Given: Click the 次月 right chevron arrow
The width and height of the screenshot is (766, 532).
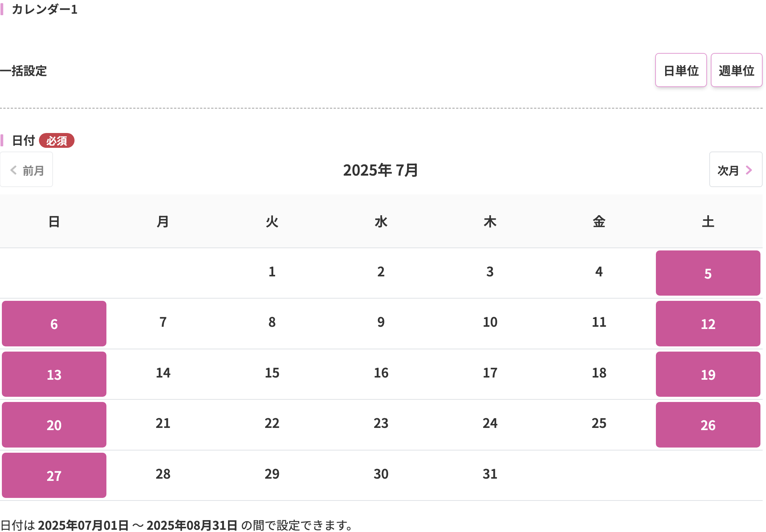Looking at the screenshot, I should pyautogui.click(x=749, y=170).
